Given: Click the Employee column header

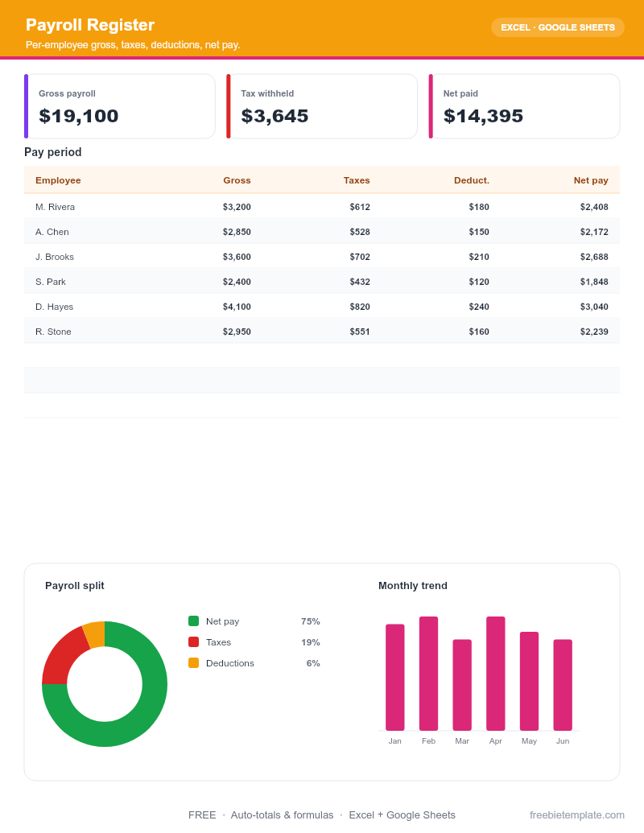Looking at the screenshot, I should tap(58, 180).
